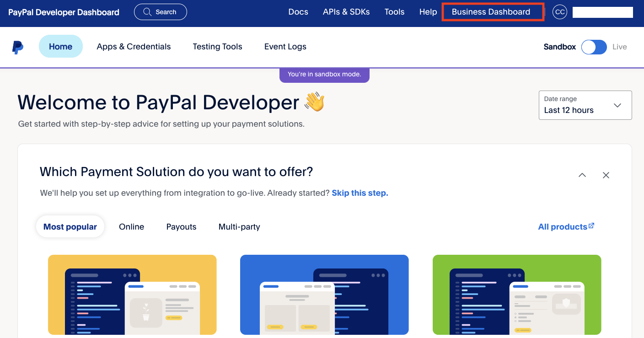
Task: Switch the Sandbox toggle to Live
Action: [594, 47]
